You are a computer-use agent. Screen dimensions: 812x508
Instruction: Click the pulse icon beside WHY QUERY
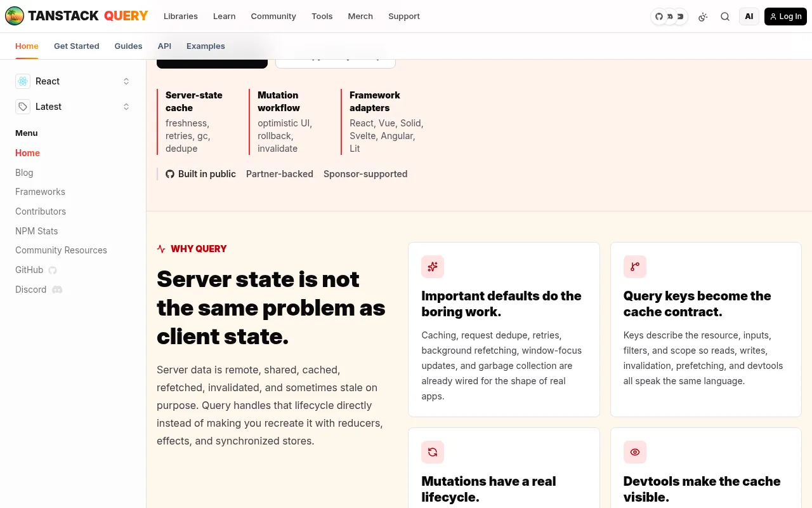coord(161,249)
